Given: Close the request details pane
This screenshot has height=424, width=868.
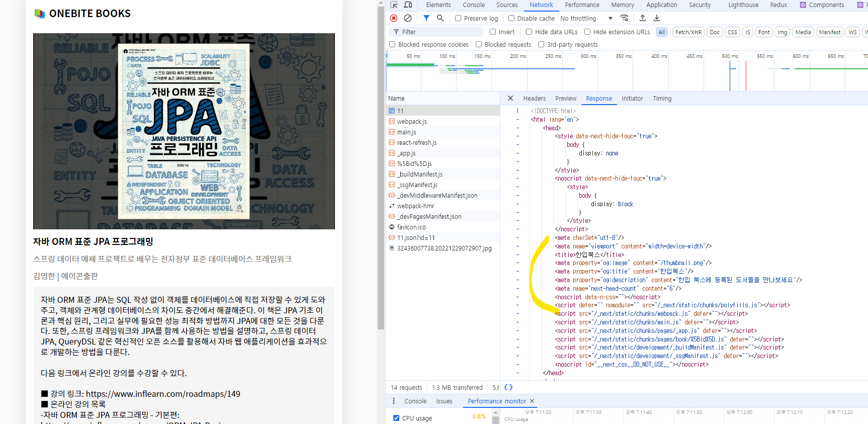Looking at the screenshot, I should (x=510, y=99).
